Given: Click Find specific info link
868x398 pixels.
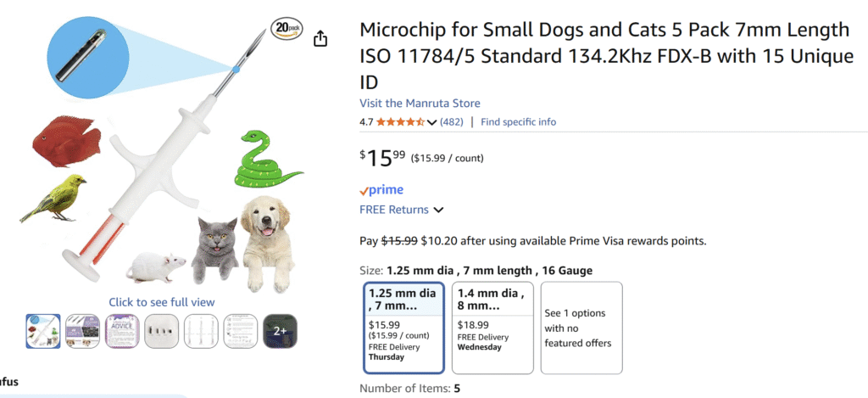Looking at the screenshot, I should pyautogui.click(x=518, y=122).
